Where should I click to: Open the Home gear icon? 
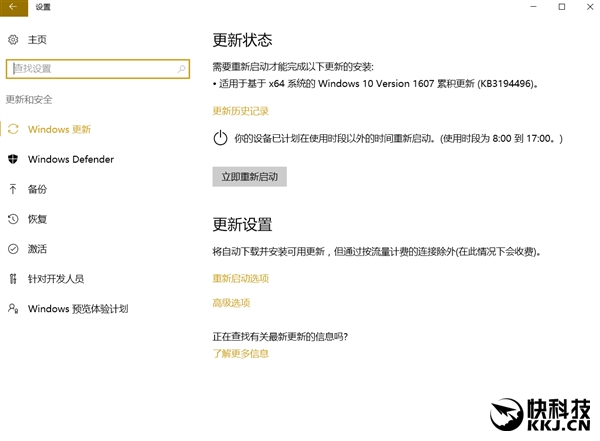point(13,39)
